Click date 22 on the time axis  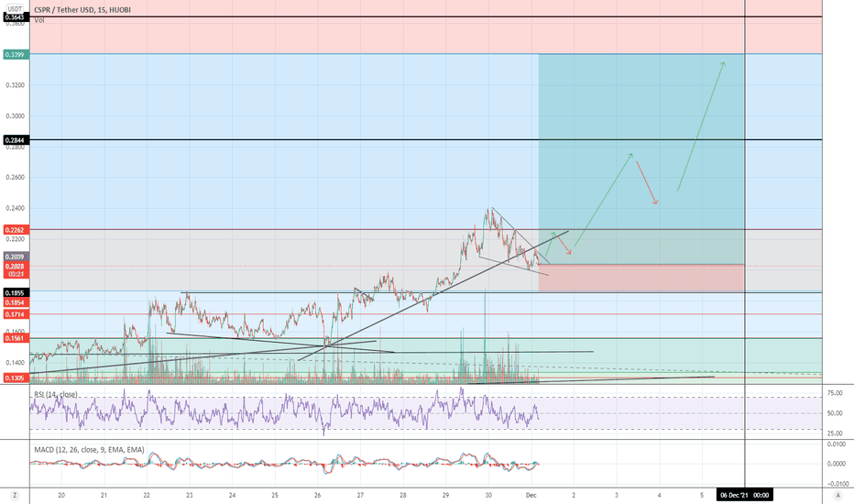pyautogui.click(x=147, y=495)
